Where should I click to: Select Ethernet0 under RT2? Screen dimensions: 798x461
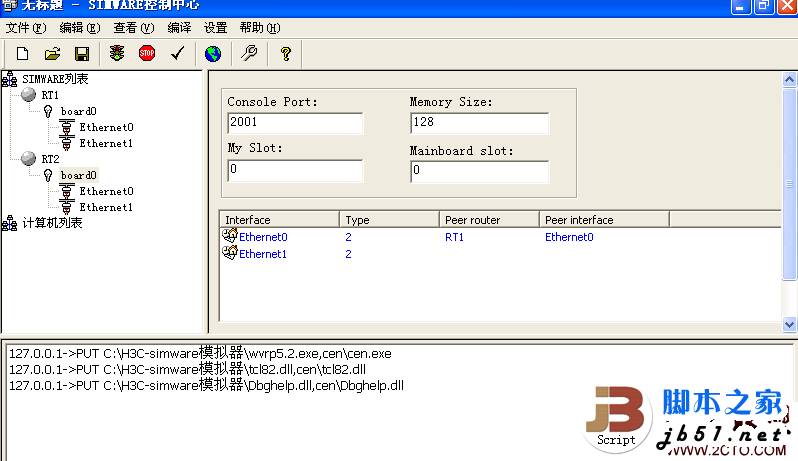[x=106, y=191]
